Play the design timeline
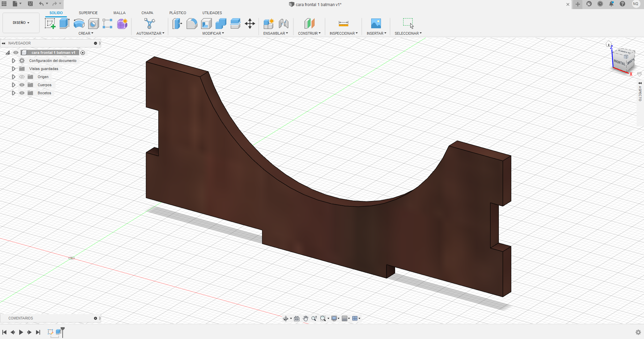Screen dimensions: 644x339 [x=21, y=332]
